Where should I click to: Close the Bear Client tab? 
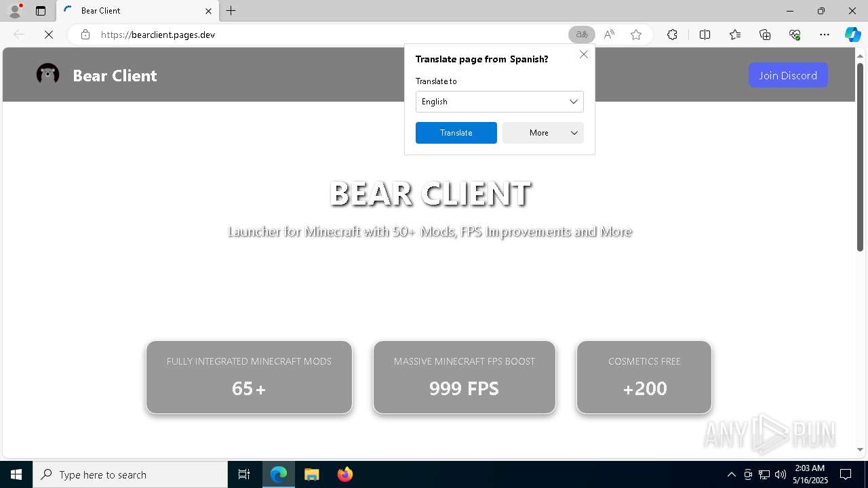208,11
